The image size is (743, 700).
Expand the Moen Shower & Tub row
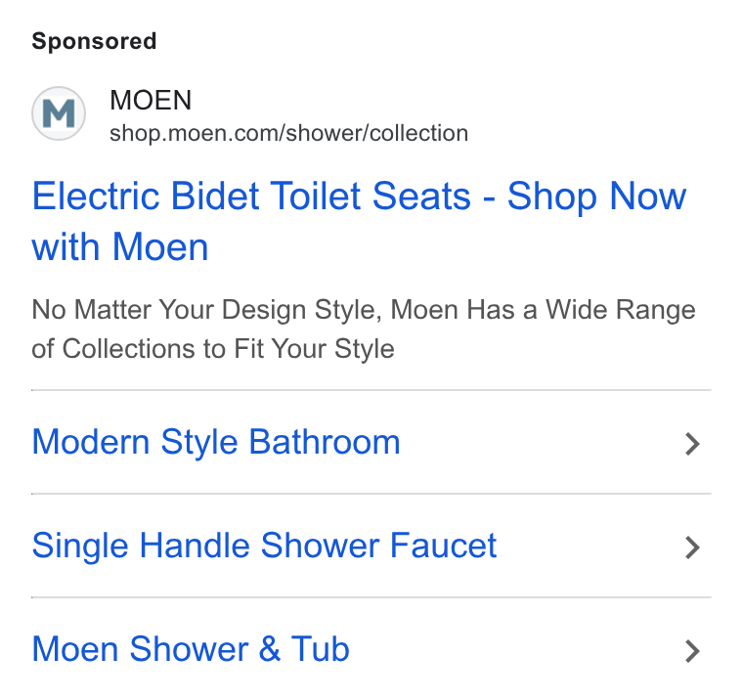pyautogui.click(x=371, y=649)
